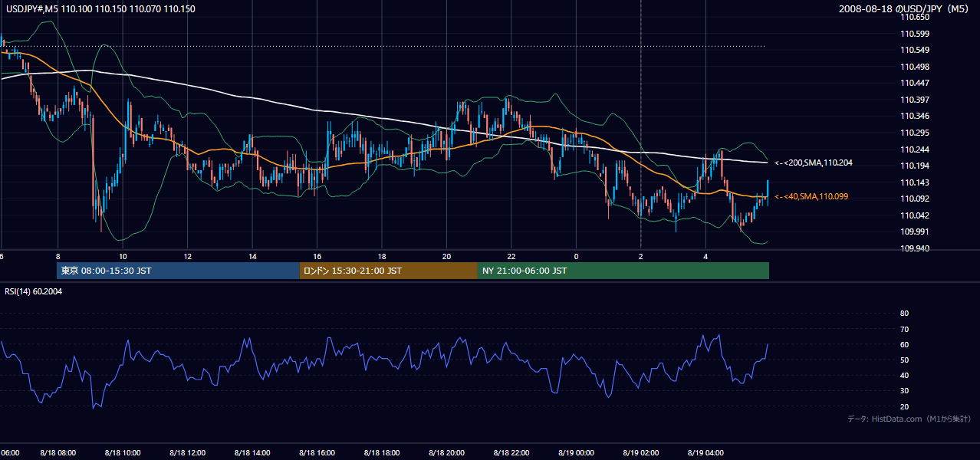Click price axis value 110.143
Screen dimensions: 980x460
(x=916, y=182)
